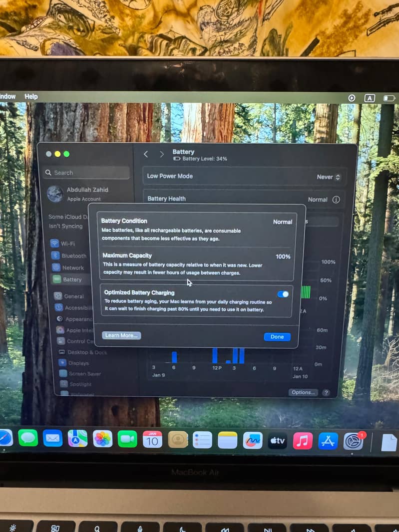Open the Low Power Mode Never dropdown
The width and height of the screenshot is (399, 532).
(x=328, y=177)
